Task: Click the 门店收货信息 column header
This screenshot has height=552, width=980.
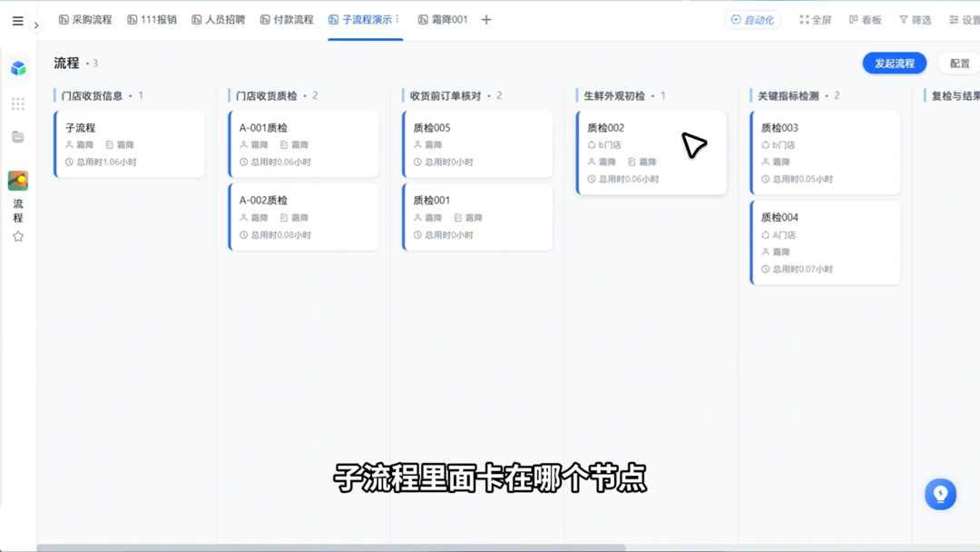Action: point(92,95)
